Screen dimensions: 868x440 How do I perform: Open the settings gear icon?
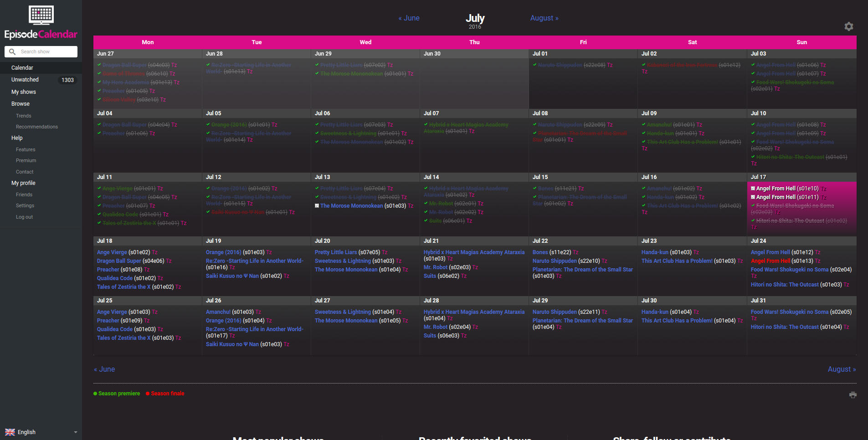(848, 26)
